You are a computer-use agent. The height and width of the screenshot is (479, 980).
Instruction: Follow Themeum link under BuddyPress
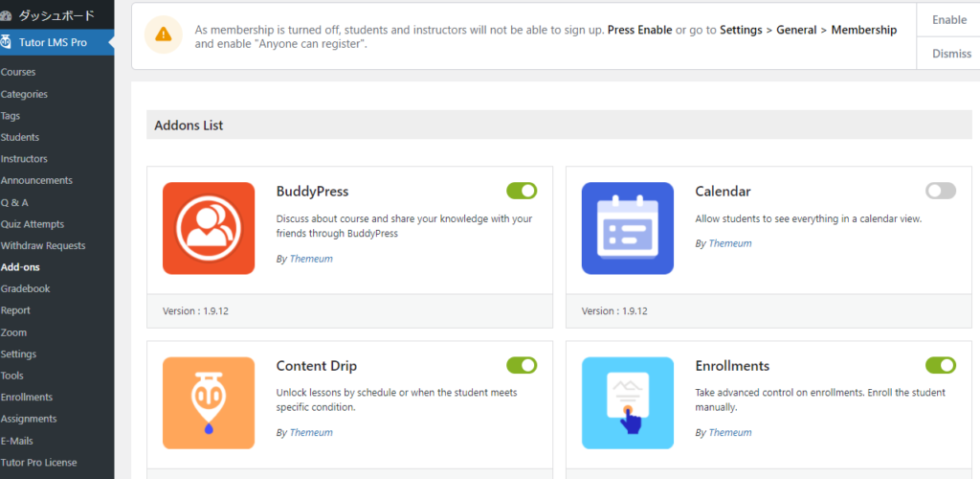pos(311,259)
